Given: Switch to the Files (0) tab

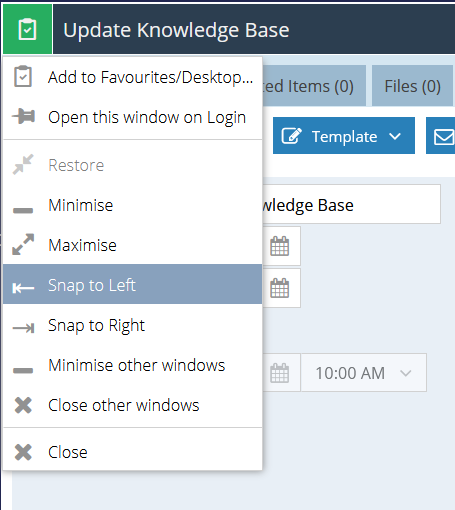Looking at the screenshot, I should click(x=412, y=86).
